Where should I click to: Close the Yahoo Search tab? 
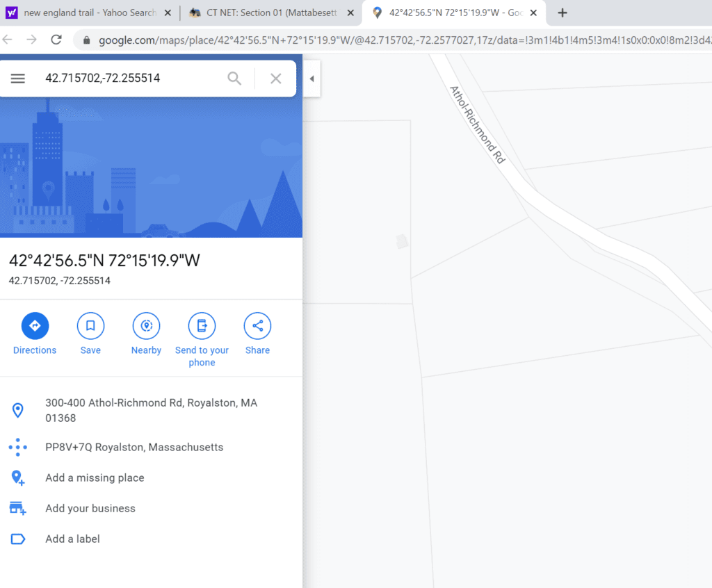click(x=168, y=13)
